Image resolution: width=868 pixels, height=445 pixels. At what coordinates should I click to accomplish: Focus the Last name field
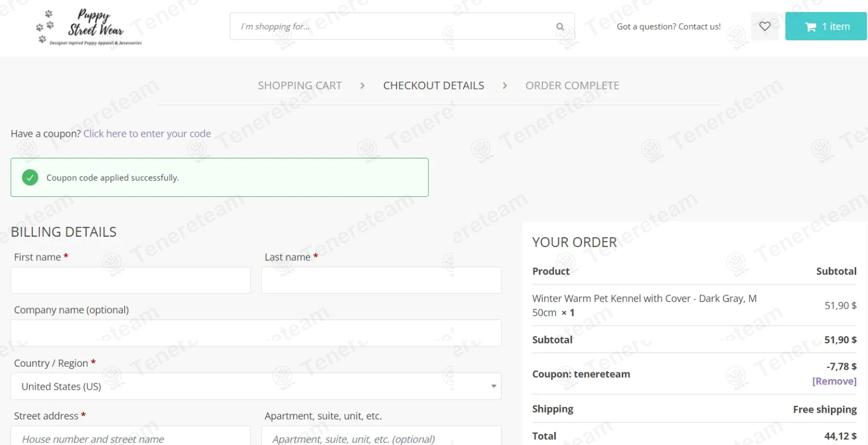pos(381,280)
